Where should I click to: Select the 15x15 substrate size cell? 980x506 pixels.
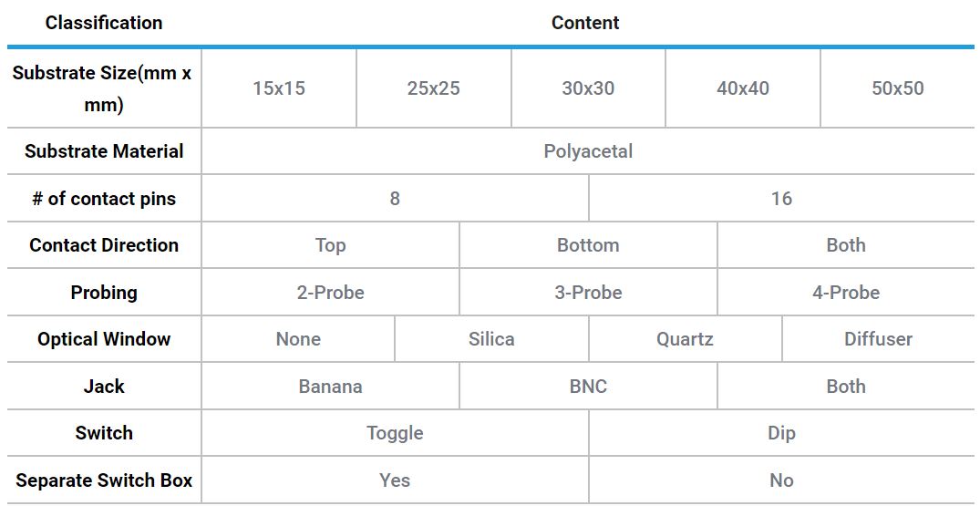coord(279,88)
